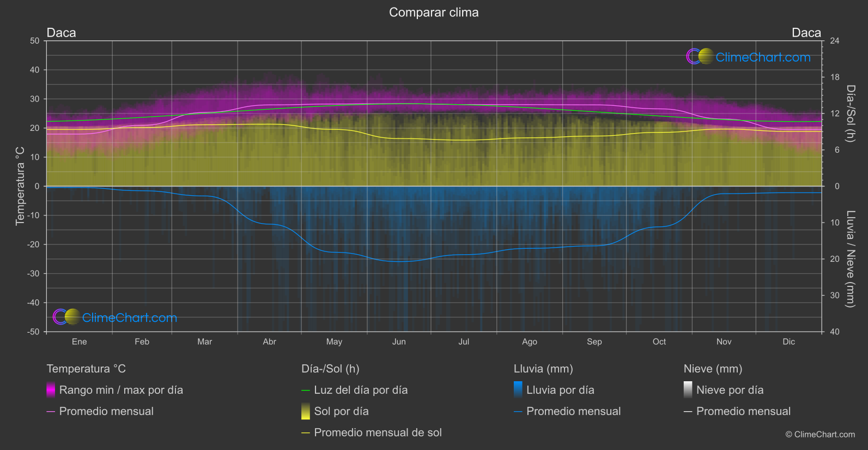Select the 'Oct' month label on axis
Screen dimensions: 868x450
tap(659, 341)
